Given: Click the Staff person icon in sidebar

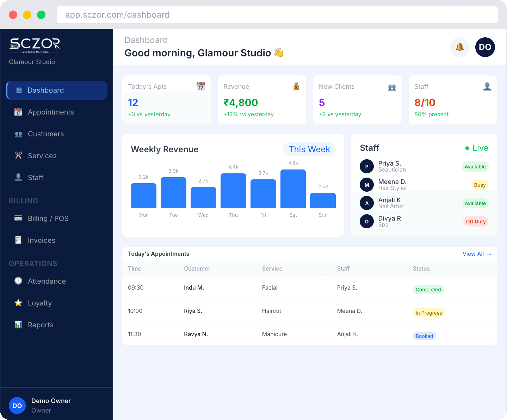Looking at the screenshot, I should (18, 178).
